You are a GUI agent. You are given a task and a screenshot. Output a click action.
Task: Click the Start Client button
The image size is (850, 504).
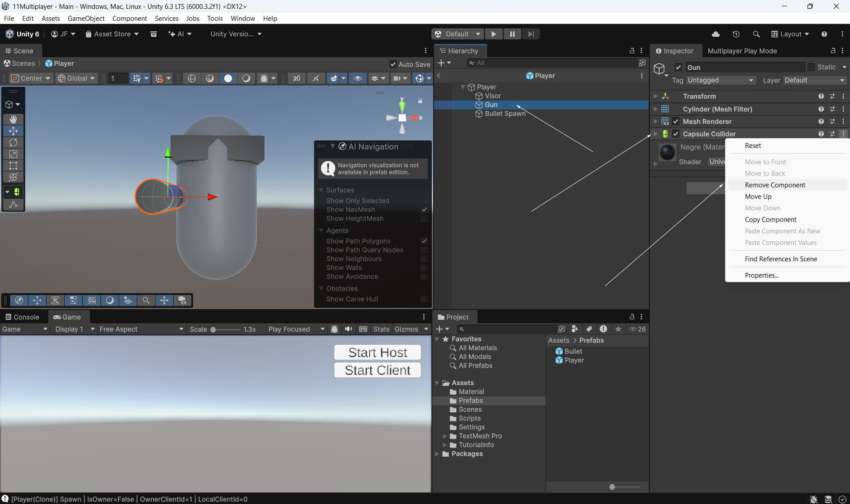click(377, 370)
